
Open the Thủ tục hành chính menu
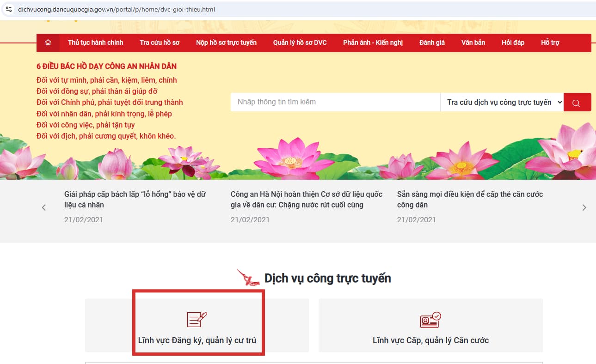[x=96, y=42]
